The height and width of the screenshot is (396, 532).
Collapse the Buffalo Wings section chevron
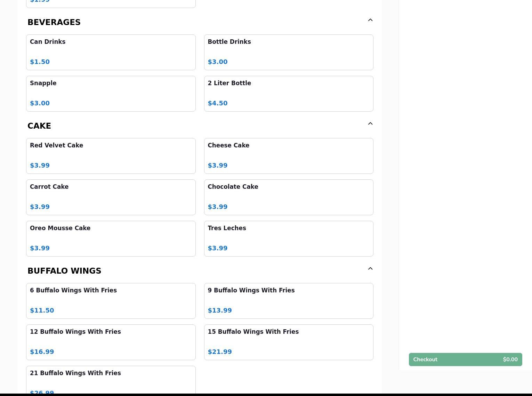click(x=370, y=269)
